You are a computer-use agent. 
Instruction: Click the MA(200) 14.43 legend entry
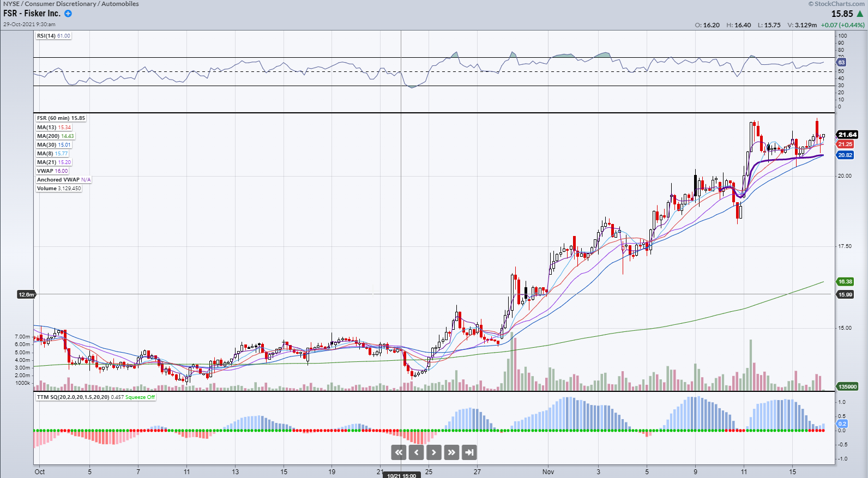(x=55, y=136)
